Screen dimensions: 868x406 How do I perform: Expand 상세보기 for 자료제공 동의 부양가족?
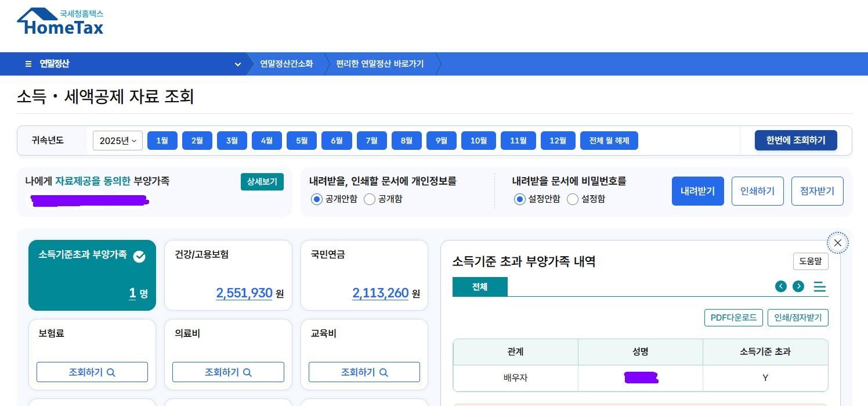point(262,182)
